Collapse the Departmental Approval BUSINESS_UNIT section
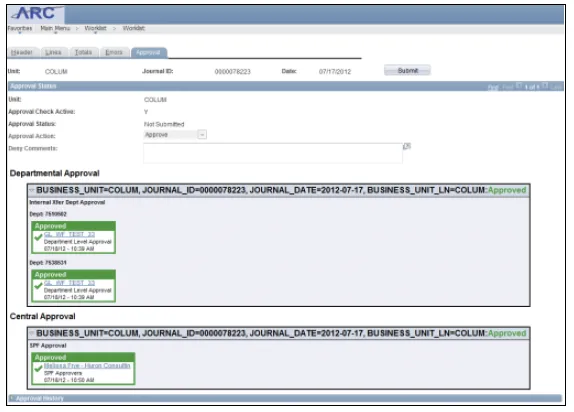574x412 pixels. 32,190
